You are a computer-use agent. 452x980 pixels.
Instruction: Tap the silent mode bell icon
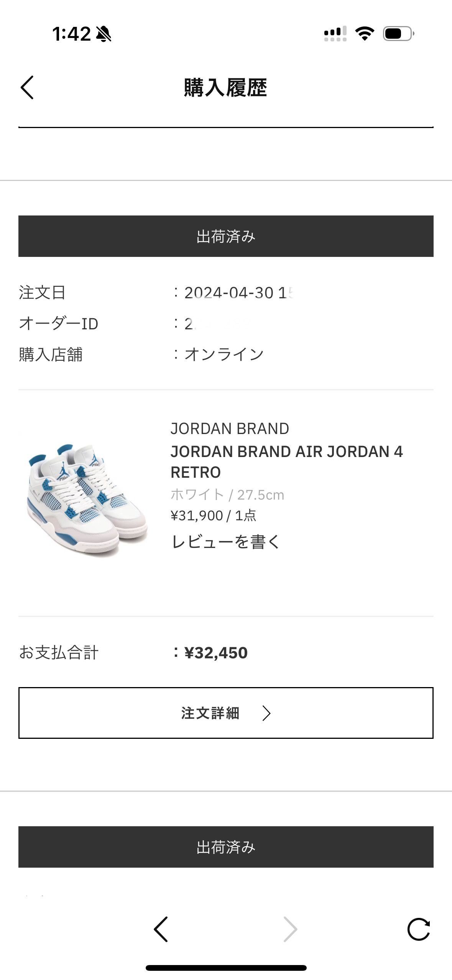[104, 34]
